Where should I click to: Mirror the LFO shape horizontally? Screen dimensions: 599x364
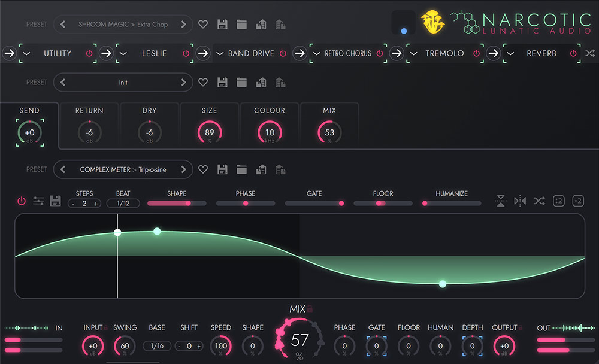click(x=519, y=201)
